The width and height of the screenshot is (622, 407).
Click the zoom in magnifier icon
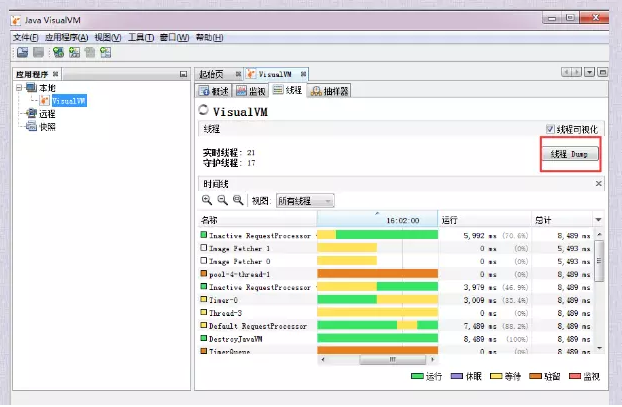(207, 200)
